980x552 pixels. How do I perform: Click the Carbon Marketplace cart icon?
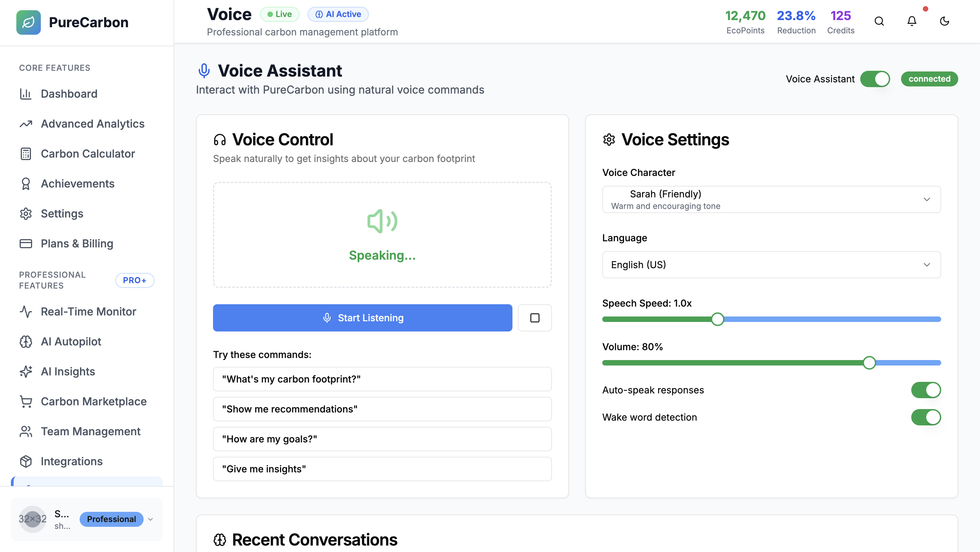click(x=26, y=401)
